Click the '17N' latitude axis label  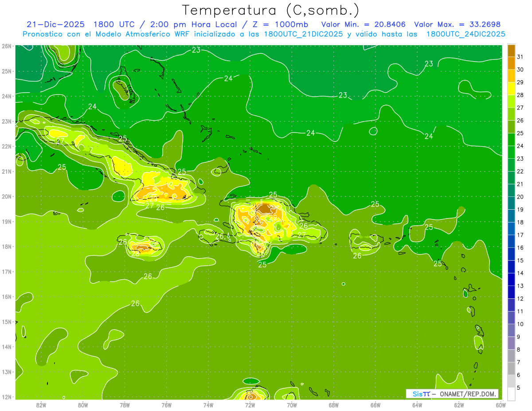point(7,271)
